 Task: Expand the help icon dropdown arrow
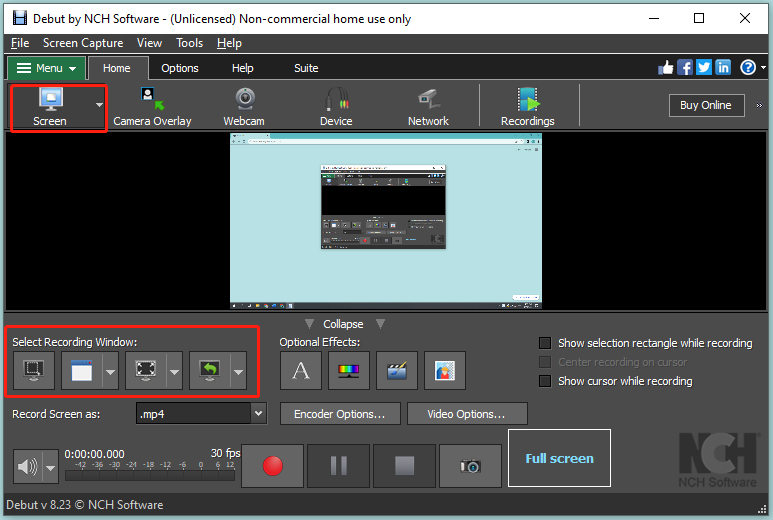point(763,68)
